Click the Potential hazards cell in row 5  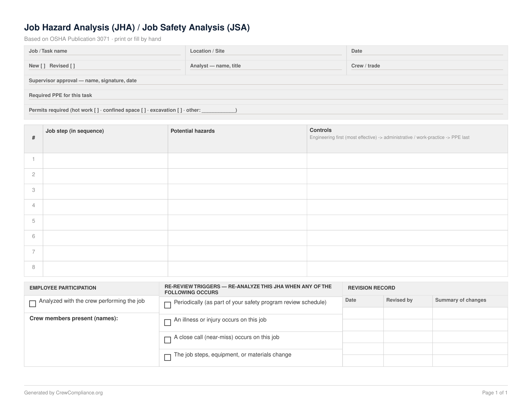(x=237, y=222)
